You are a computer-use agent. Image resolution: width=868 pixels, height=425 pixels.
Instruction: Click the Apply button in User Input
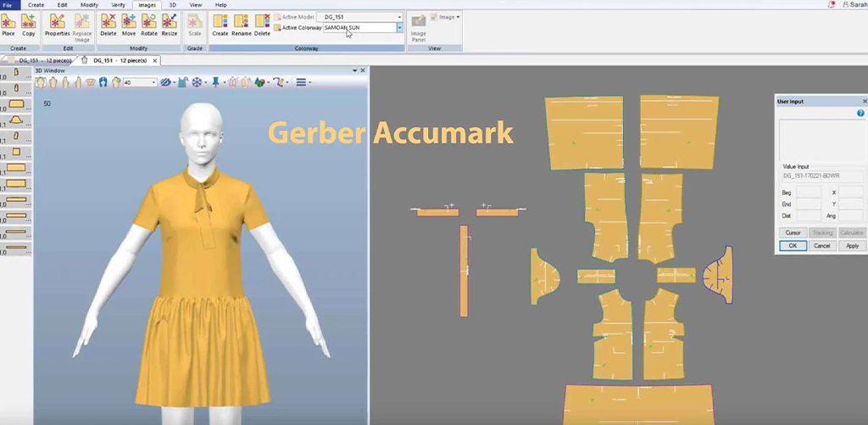pos(852,246)
